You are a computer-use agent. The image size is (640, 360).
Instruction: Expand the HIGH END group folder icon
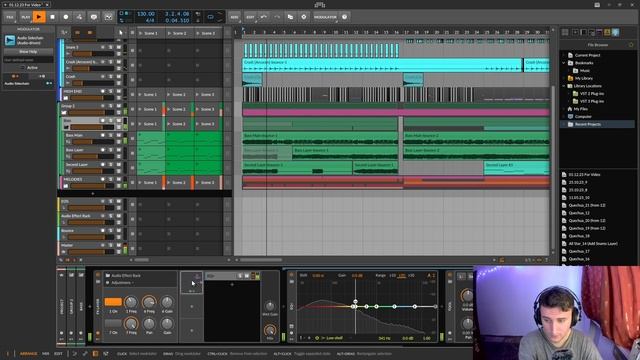(65, 98)
